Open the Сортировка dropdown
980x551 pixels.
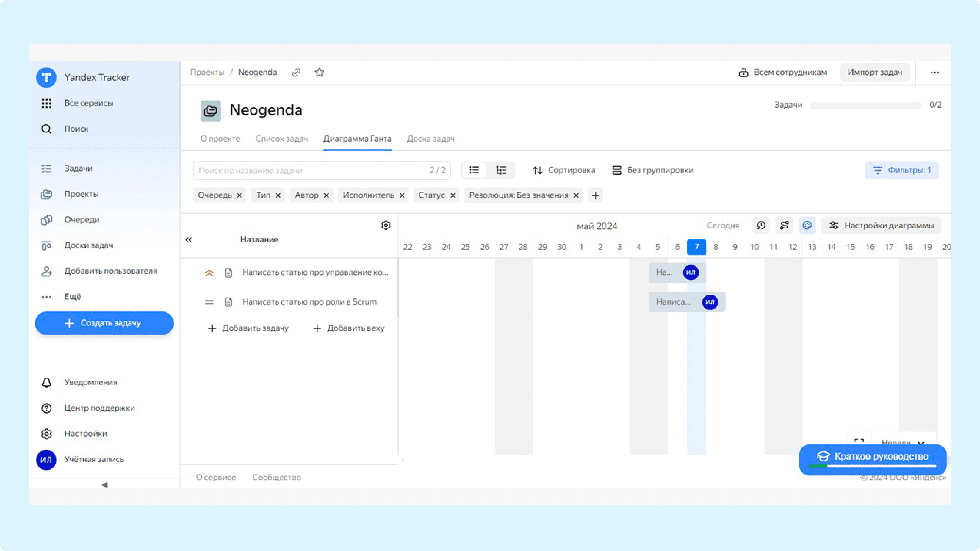click(x=563, y=170)
